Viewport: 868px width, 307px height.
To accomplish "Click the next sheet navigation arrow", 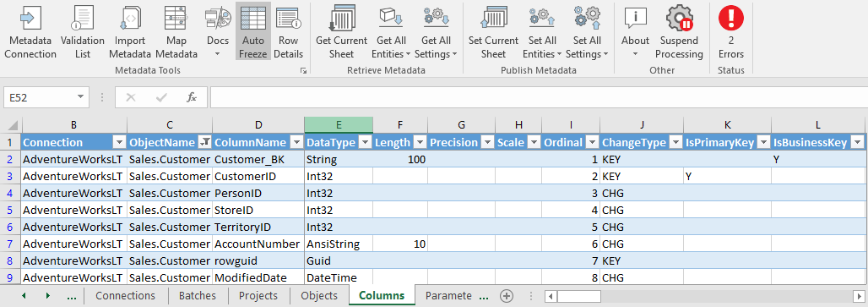I will pyautogui.click(x=47, y=296).
